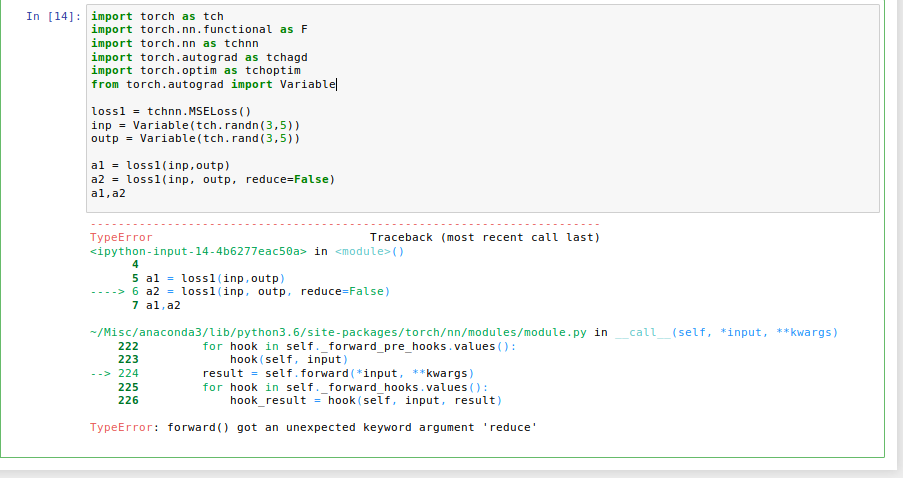Click 'Traceback (most recent call last)' text
Image resolution: width=903 pixels, height=478 pixels.
pos(484,237)
